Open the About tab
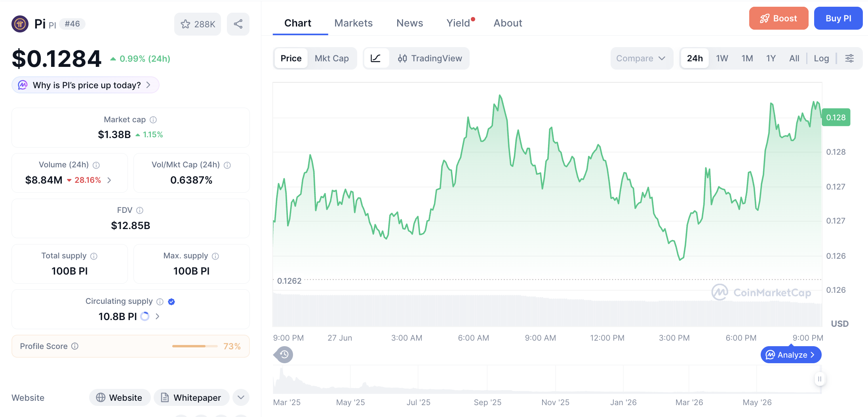The image size is (868, 417). click(x=508, y=23)
